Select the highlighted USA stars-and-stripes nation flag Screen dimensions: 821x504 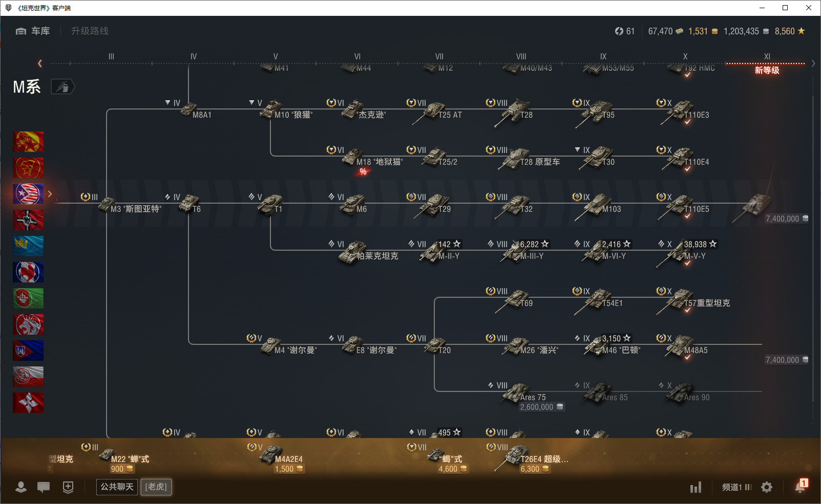(x=28, y=194)
